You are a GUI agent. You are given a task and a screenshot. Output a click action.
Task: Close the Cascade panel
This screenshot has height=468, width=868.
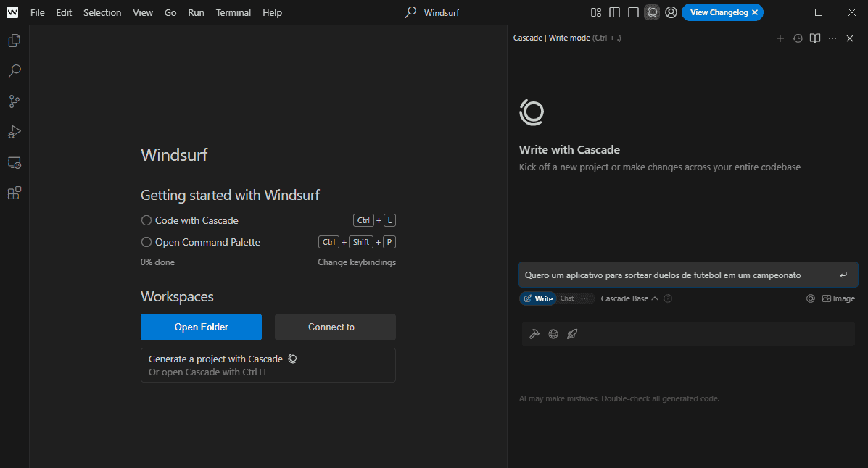click(850, 38)
